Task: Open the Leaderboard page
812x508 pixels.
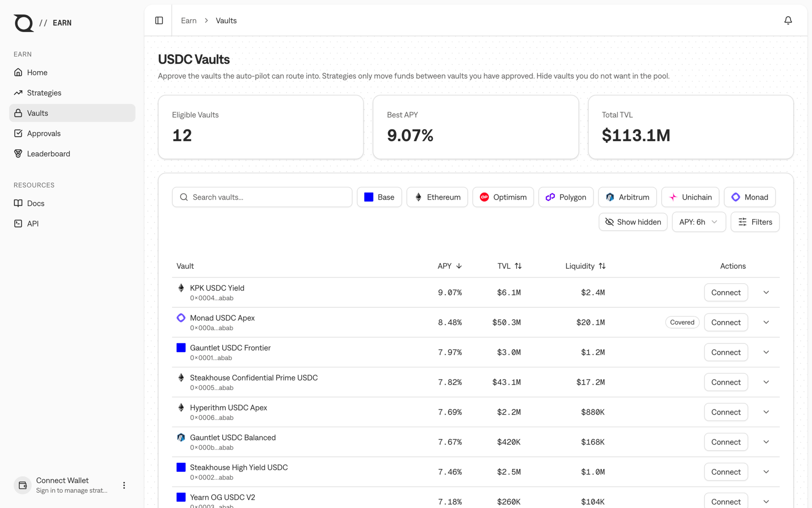Action: click(72, 154)
